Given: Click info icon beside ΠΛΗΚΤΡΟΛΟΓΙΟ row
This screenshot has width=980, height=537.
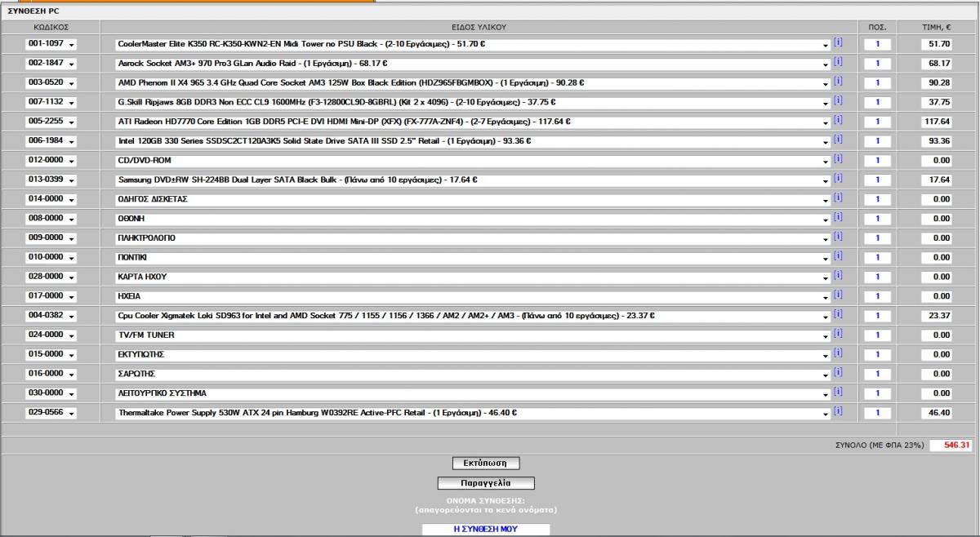Looking at the screenshot, I should (838, 237).
